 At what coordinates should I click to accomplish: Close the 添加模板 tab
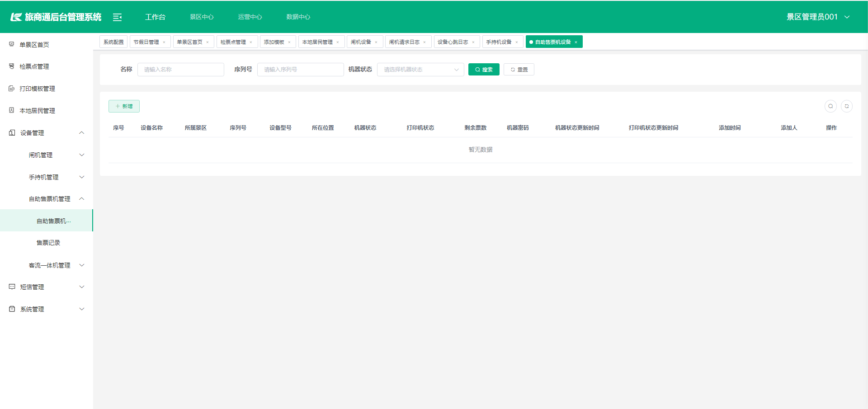[x=289, y=42]
